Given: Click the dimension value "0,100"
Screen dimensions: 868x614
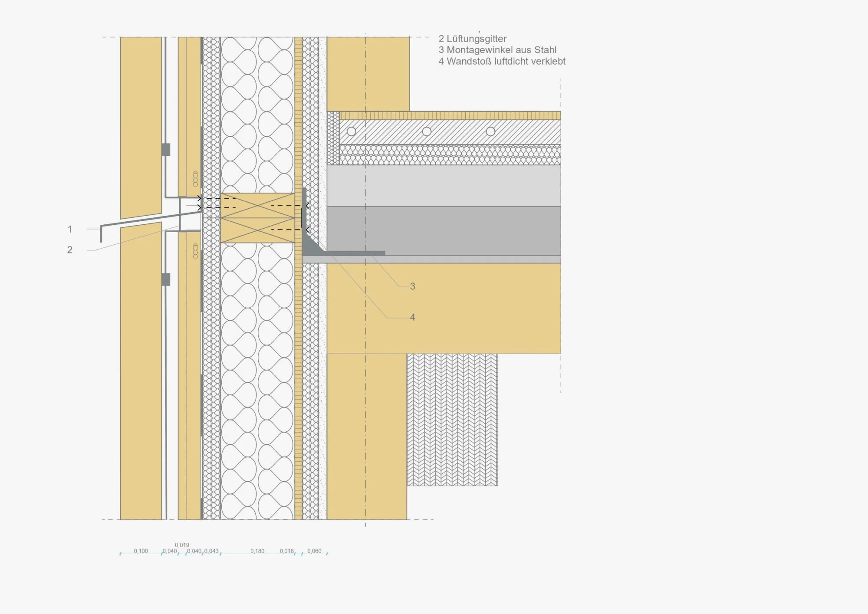Looking at the screenshot, I should (x=141, y=551).
